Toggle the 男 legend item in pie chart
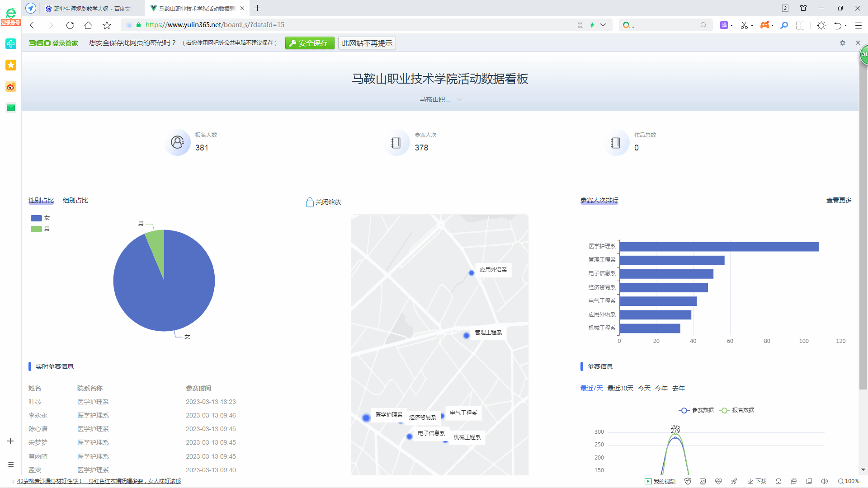This screenshot has height=488, width=868. (x=40, y=229)
